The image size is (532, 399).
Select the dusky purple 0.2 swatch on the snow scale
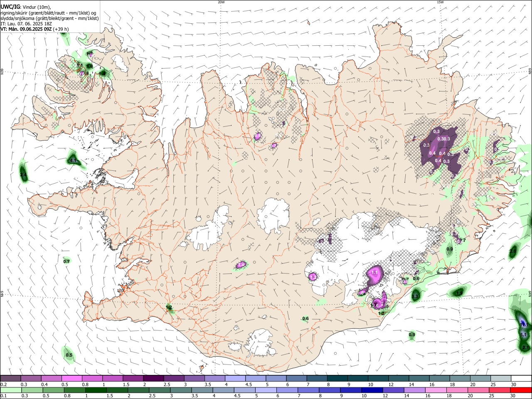tap(11, 379)
